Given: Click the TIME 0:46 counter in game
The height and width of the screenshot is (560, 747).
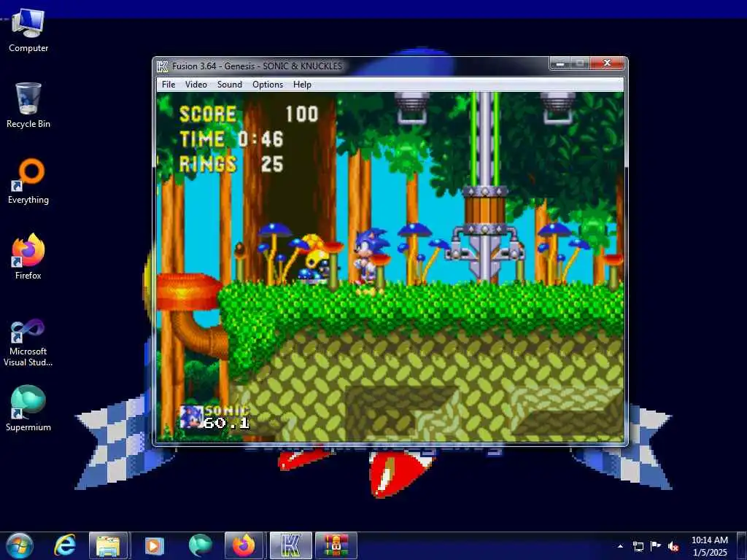Looking at the screenshot, I should 231,139.
